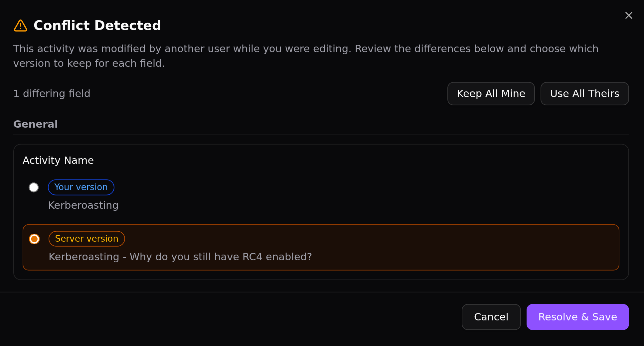This screenshot has width=644, height=346.
Task: Close the Conflict Detected dialog
Action: [x=628, y=16]
